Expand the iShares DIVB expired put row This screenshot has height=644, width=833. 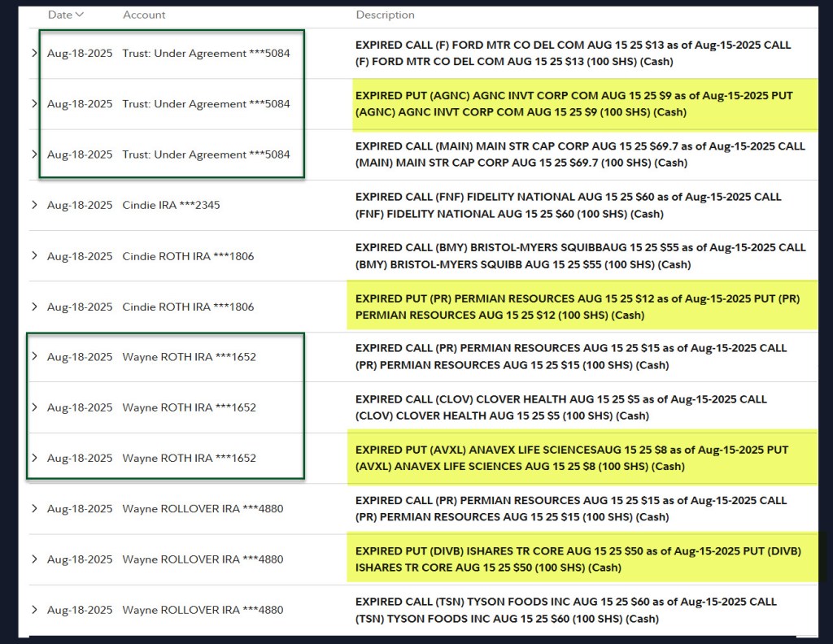tap(34, 559)
